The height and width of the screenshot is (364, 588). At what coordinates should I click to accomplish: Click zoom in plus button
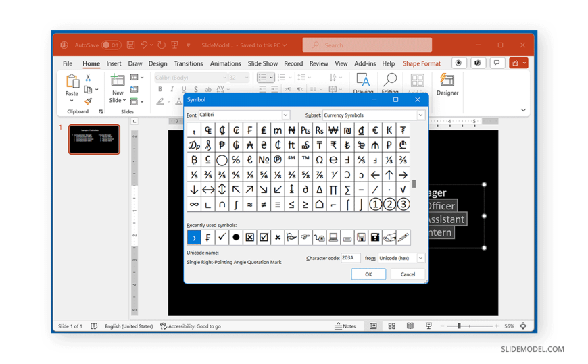[497, 326]
